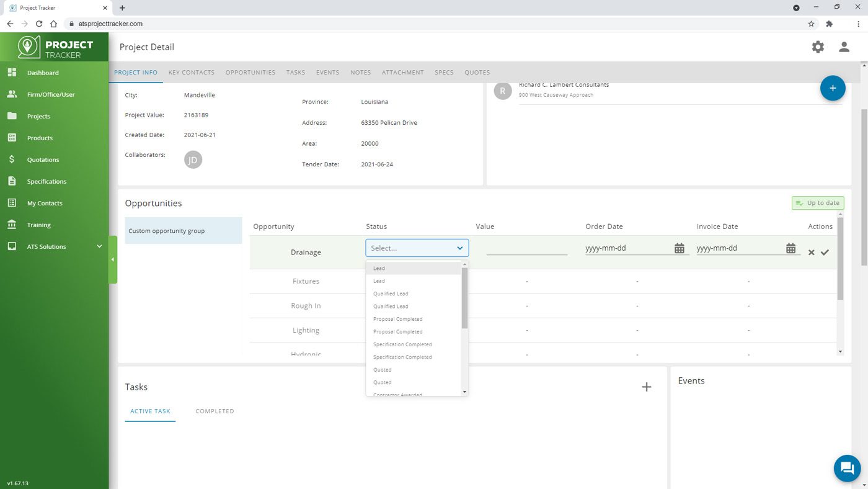Click JD collaborator avatar
This screenshot has height=489, width=868.
point(193,159)
